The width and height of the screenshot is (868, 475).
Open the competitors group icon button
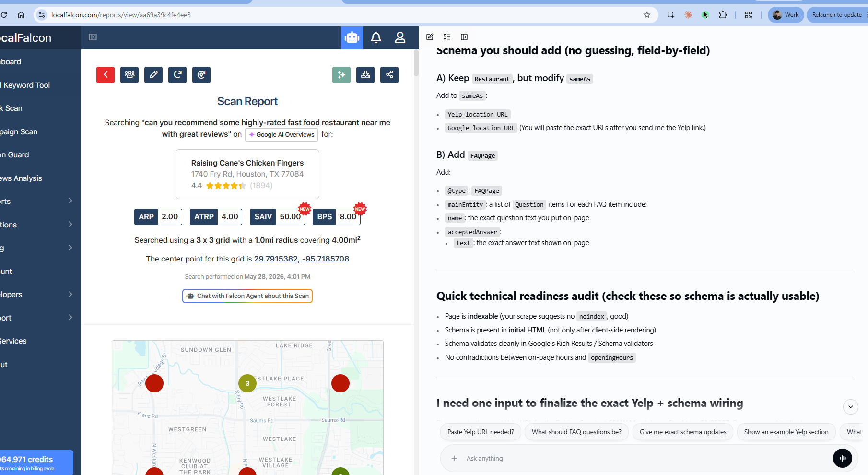tap(129, 75)
